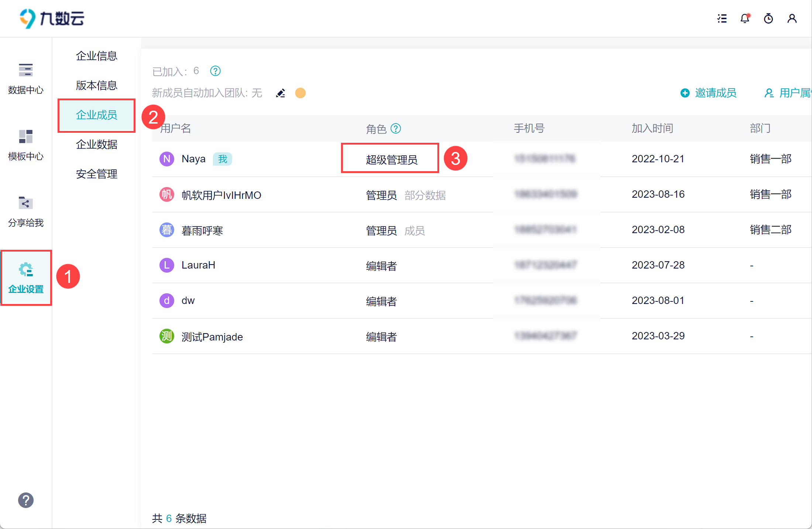Click 邀请成员 button
Viewport: 812px width, 529px height.
click(x=709, y=93)
